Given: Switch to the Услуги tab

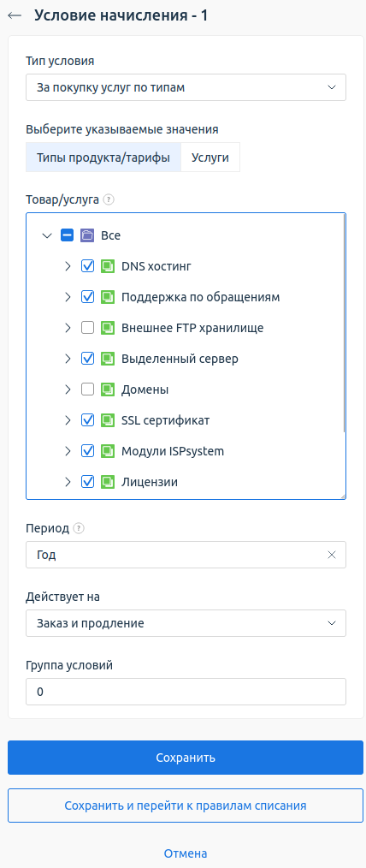Looking at the screenshot, I should (210, 158).
